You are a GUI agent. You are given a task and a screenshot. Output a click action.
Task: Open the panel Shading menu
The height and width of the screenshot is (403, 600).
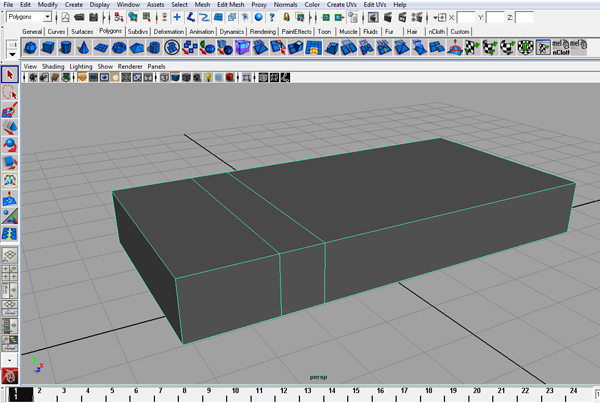(x=53, y=67)
